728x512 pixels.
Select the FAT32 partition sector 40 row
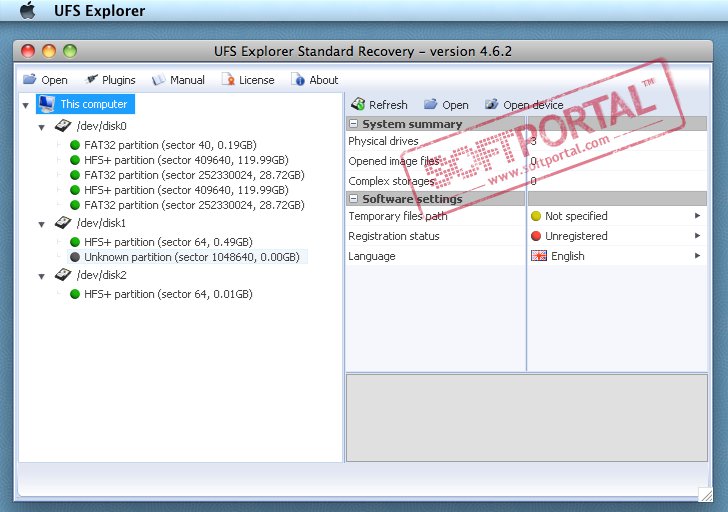click(x=170, y=145)
